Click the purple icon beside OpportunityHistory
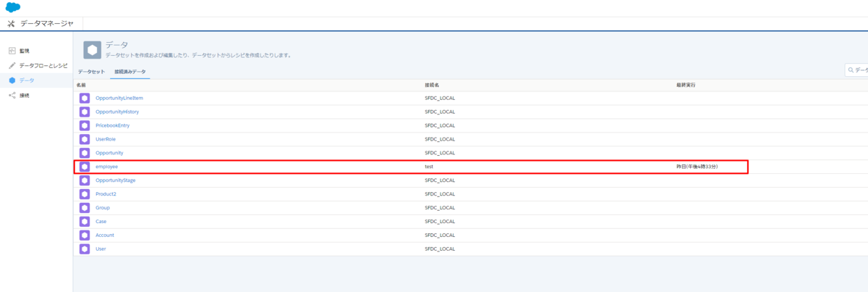The width and height of the screenshot is (868, 292). [x=85, y=112]
